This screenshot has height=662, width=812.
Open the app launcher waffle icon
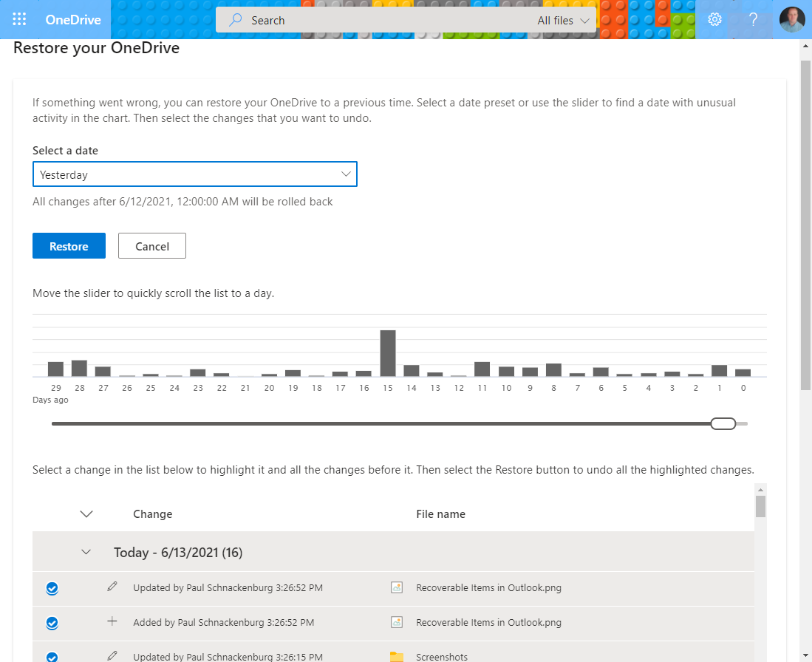click(x=19, y=20)
